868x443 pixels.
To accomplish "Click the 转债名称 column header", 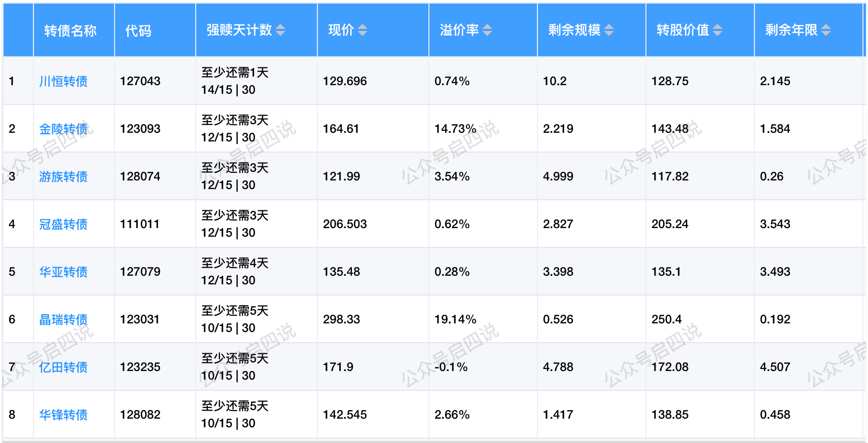I will (x=70, y=31).
